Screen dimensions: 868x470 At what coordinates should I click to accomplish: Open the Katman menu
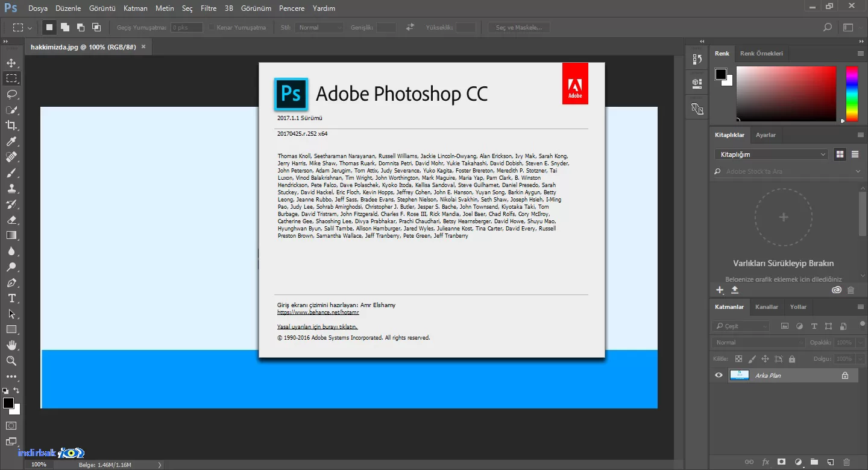(x=136, y=8)
